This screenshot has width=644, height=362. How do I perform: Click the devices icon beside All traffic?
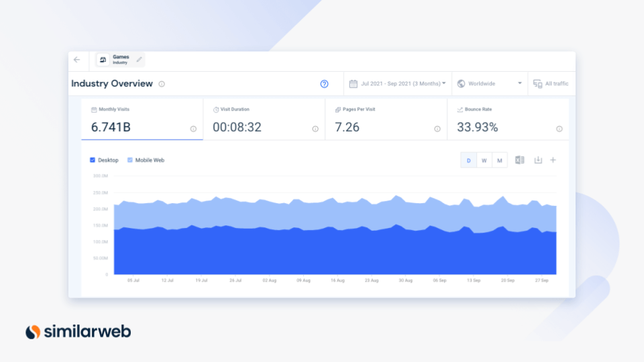(537, 84)
